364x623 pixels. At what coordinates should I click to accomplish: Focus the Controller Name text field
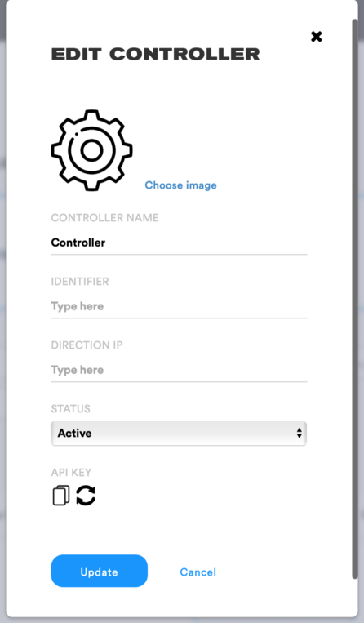click(179, 243)
